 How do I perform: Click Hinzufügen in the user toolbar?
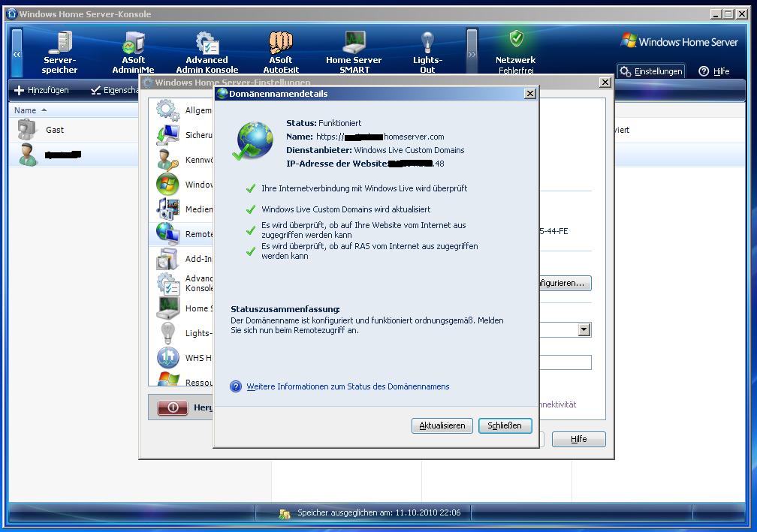pos(41,90)
